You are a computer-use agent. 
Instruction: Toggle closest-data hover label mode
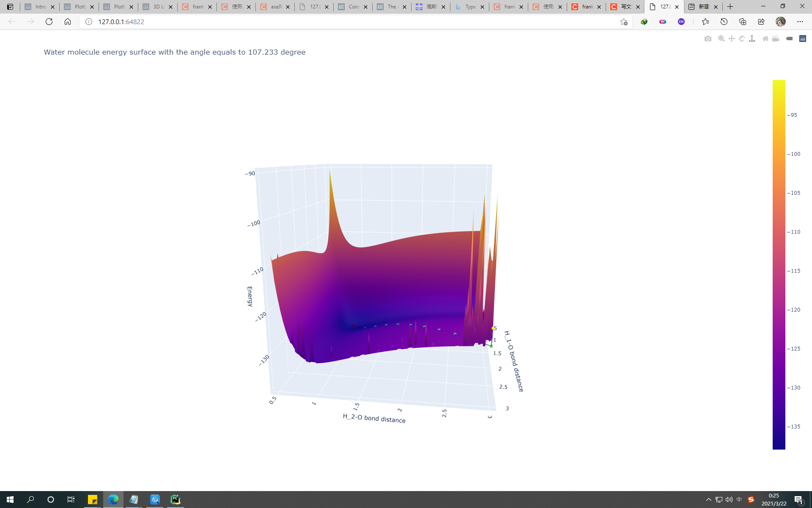(x=789, y=39)
